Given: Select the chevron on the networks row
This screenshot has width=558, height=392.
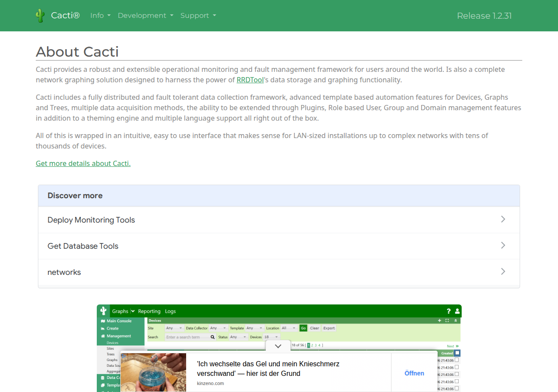Looking at the screenshot, I should 503,271.
